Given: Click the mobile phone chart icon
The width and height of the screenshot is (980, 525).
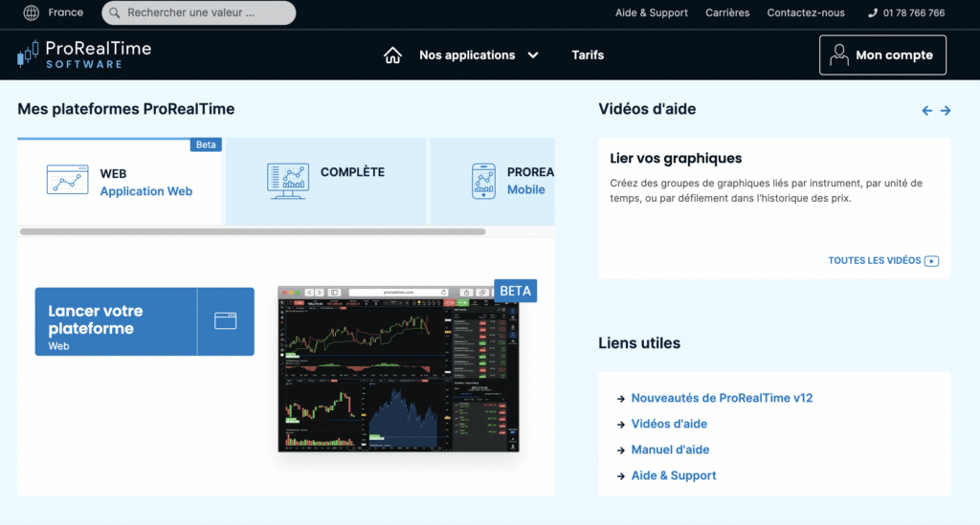Looking at the screenshot, I should pos(483,181).
